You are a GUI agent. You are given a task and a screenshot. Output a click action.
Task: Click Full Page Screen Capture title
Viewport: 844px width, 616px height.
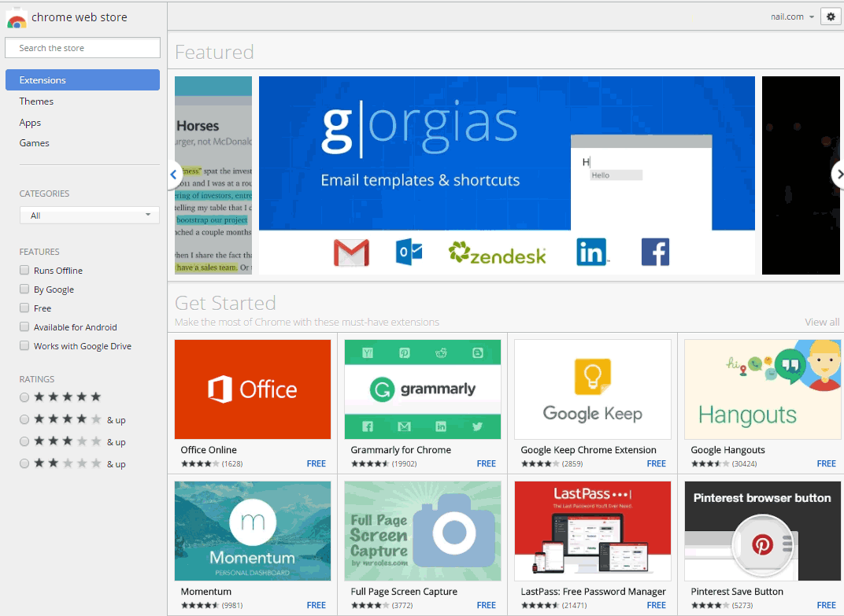point(404,592)
